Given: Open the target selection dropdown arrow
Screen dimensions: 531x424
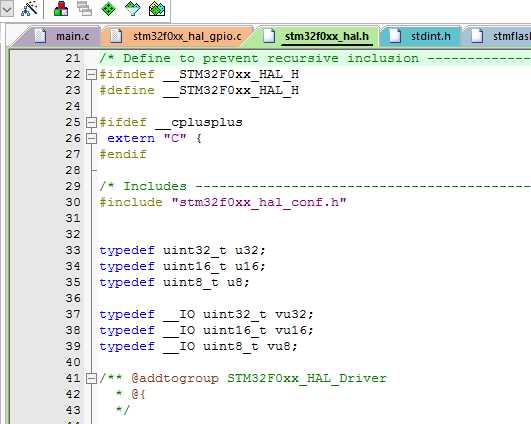Looking at the screenshot, I should coord(6,9).
